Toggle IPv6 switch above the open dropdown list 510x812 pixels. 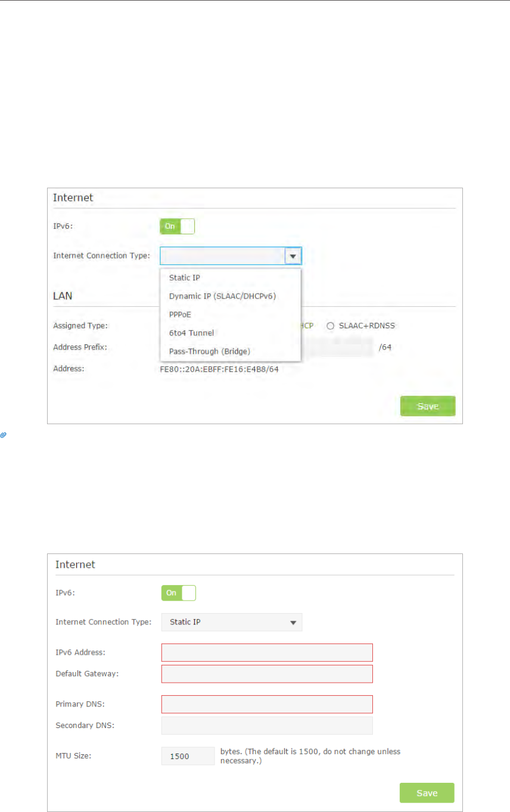tap(177, 227)
